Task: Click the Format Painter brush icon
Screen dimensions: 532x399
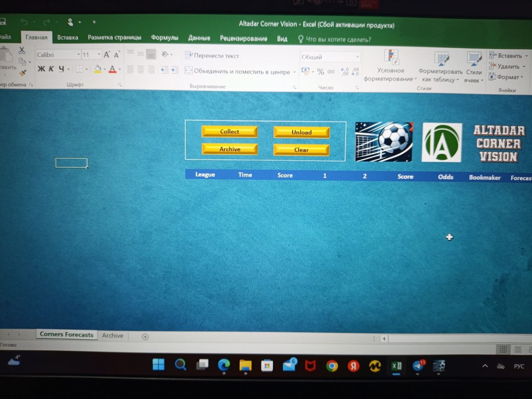Action: coord(22,73)
